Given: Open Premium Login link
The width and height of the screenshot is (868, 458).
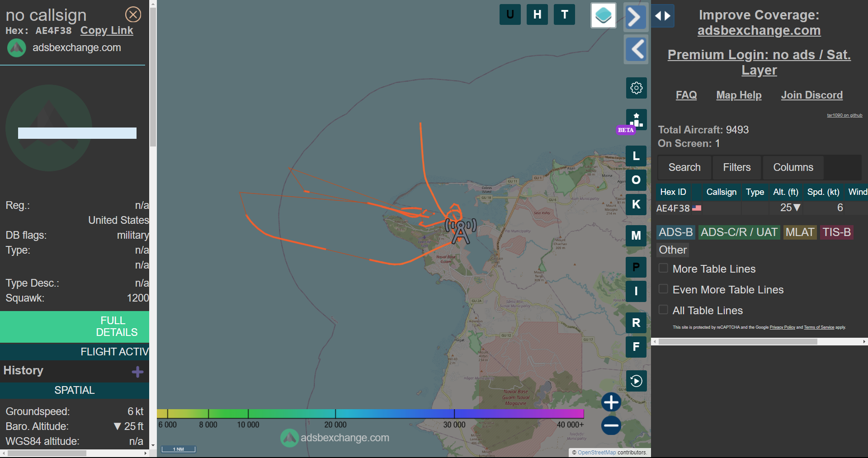Looking at the screenshot, I should pos(759,62).
